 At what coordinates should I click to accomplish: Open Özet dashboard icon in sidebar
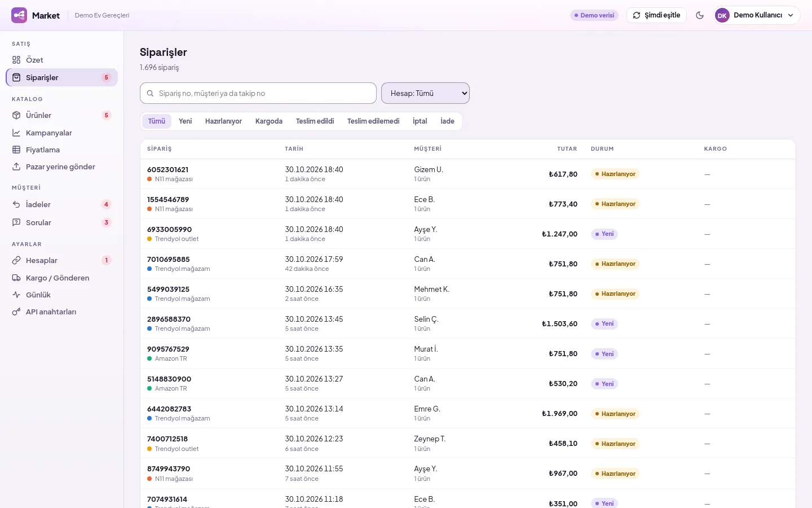tap(16, 60)
